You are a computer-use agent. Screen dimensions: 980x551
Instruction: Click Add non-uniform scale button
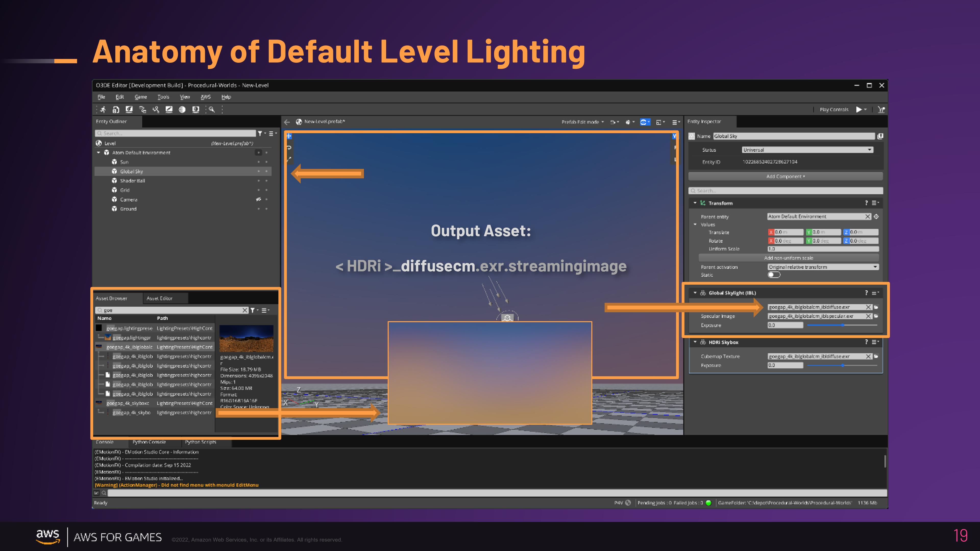(x=789, y=258)
